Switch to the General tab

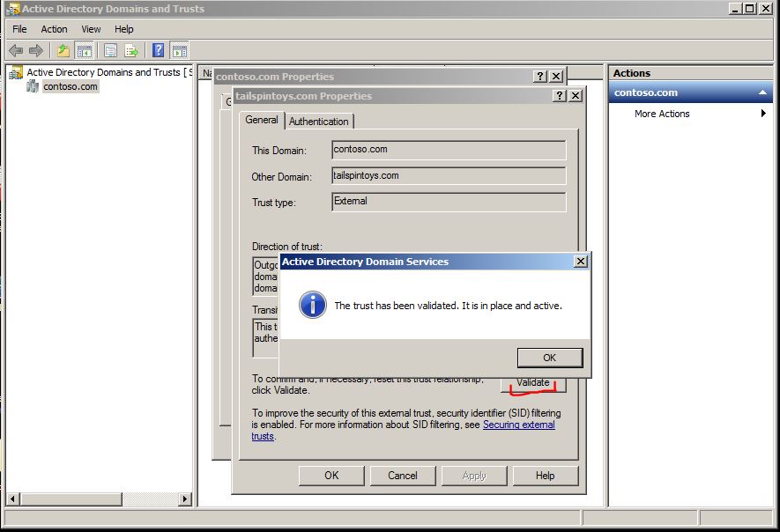(262, 120)
